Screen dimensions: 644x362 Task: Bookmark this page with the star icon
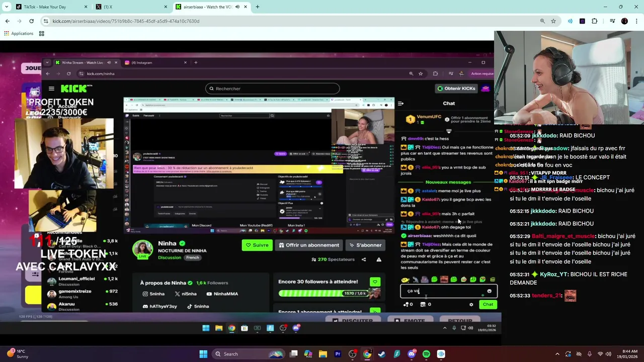[553, 21]
